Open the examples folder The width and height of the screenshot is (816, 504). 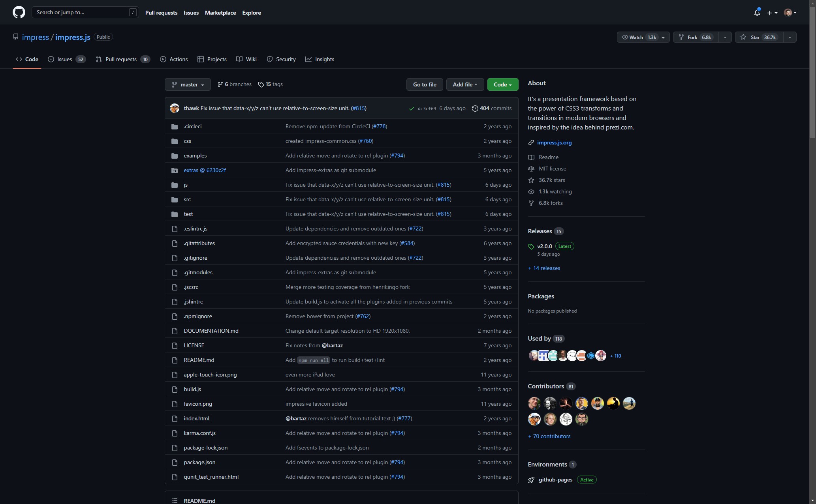click(195, 156)
